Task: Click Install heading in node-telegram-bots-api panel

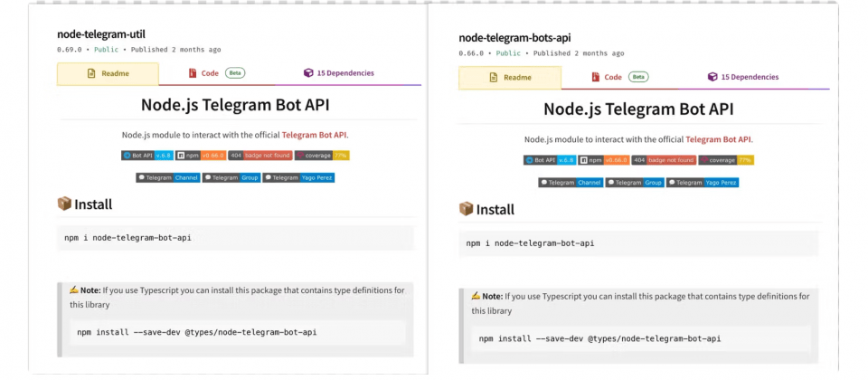Action: pyautogui.click(x=495, y=209)
